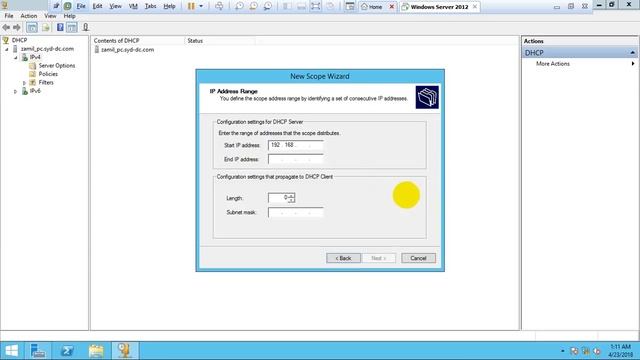Open PowerShell from the taskbar
The image size is (640, 360).
67,351
